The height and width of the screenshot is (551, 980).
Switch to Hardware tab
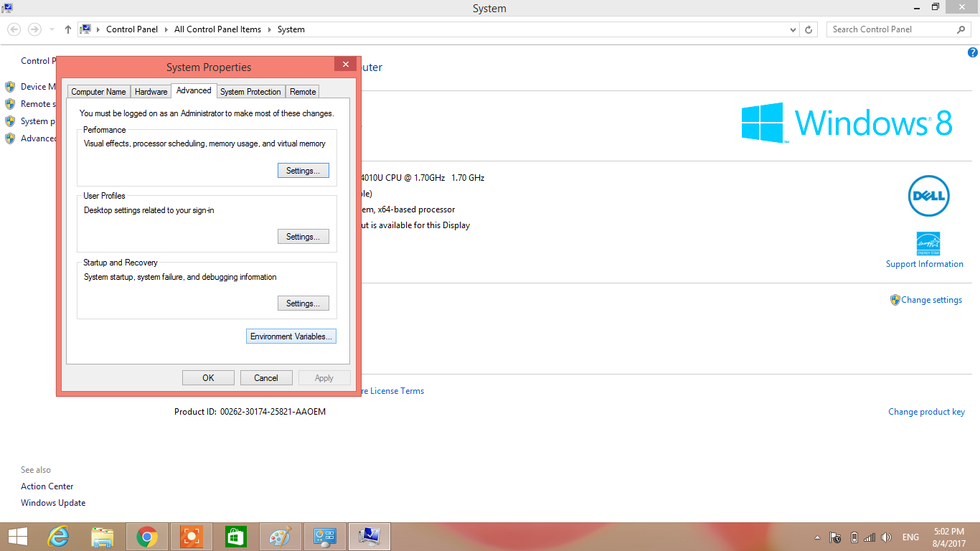pyautogui.click(x=151, y=92)
